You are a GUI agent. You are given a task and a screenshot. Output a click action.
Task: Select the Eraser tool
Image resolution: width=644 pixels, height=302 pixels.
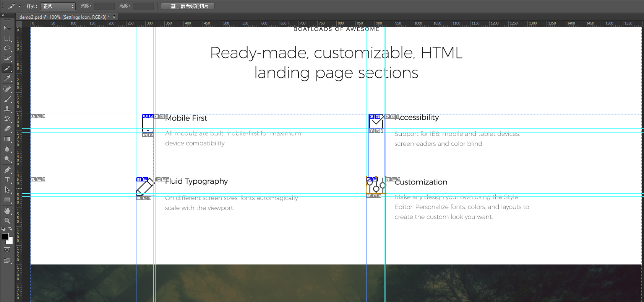coord(7,129)
